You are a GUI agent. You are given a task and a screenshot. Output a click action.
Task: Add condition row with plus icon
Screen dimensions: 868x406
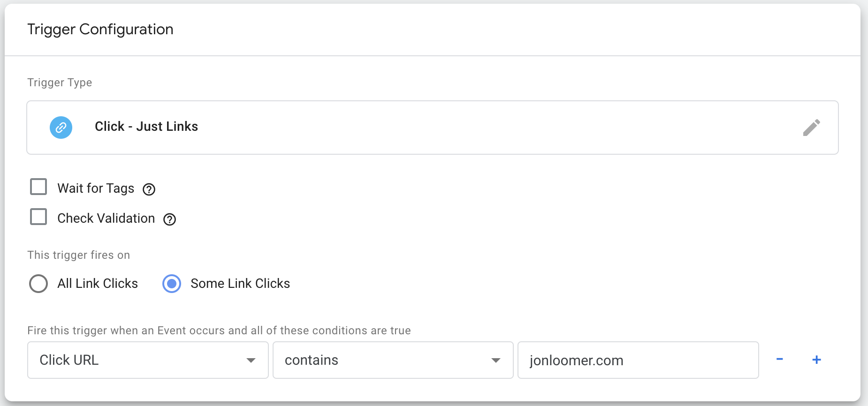tap(816, 360)
